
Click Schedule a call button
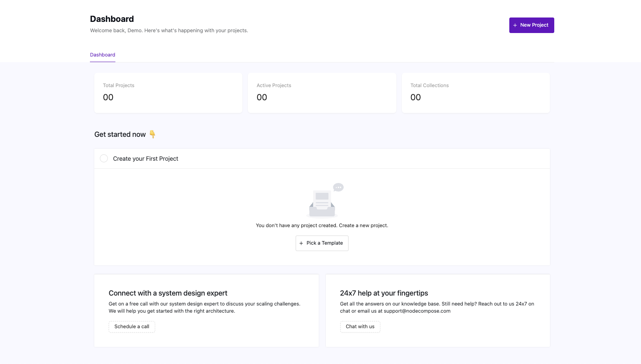click(132, 327)
